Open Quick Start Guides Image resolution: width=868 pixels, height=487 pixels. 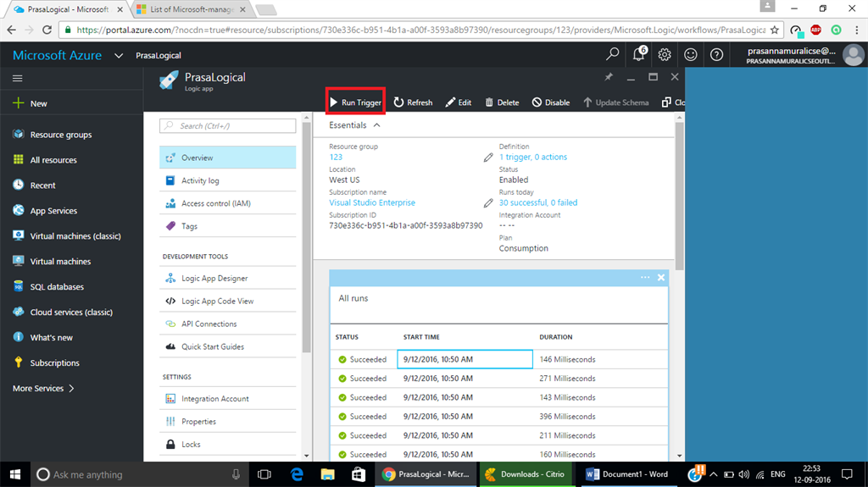pos(227,346)
